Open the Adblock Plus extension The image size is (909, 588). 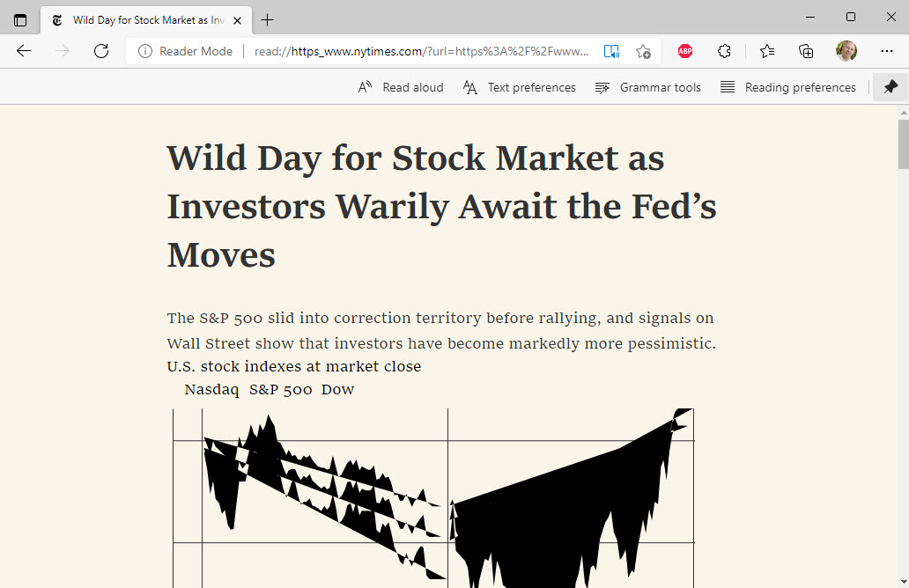pos(685,51)
